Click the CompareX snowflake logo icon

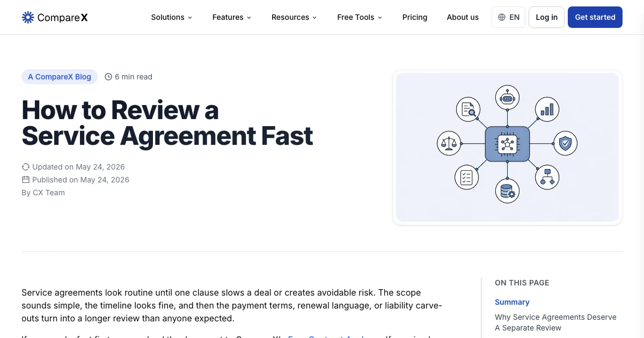pyautogui.click(x=28, y=17)
